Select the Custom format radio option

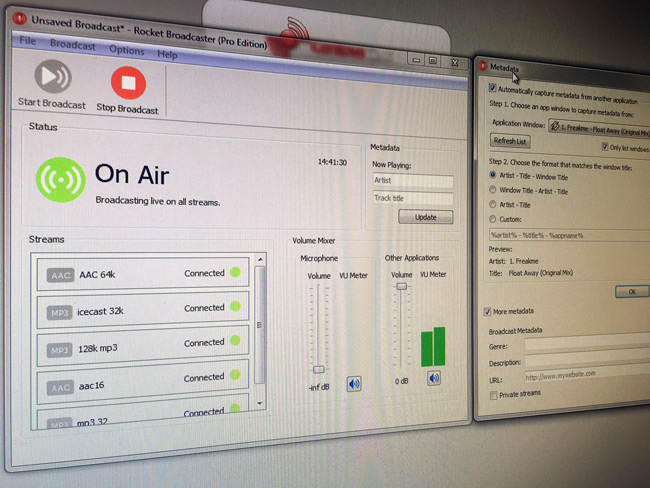[492, 219]
